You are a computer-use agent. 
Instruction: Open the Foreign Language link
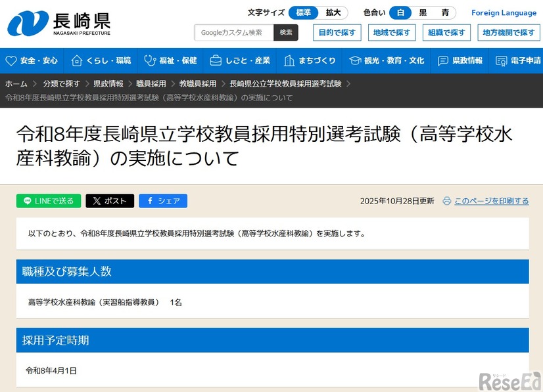pos(504,12)
